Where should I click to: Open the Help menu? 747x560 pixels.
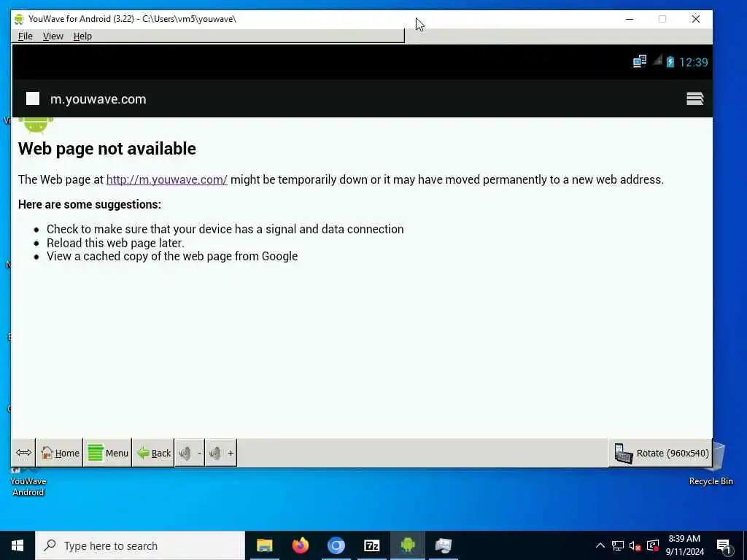tap(82, 36)
